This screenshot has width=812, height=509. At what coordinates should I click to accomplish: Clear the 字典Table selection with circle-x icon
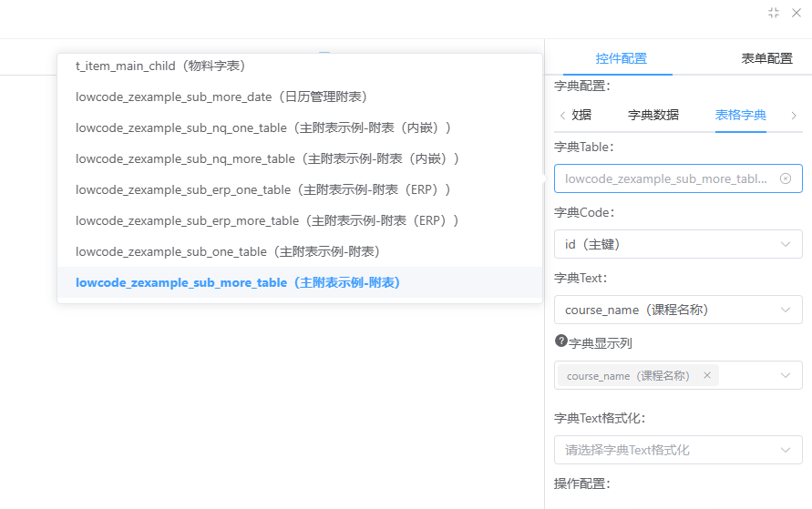pos(786,178)
